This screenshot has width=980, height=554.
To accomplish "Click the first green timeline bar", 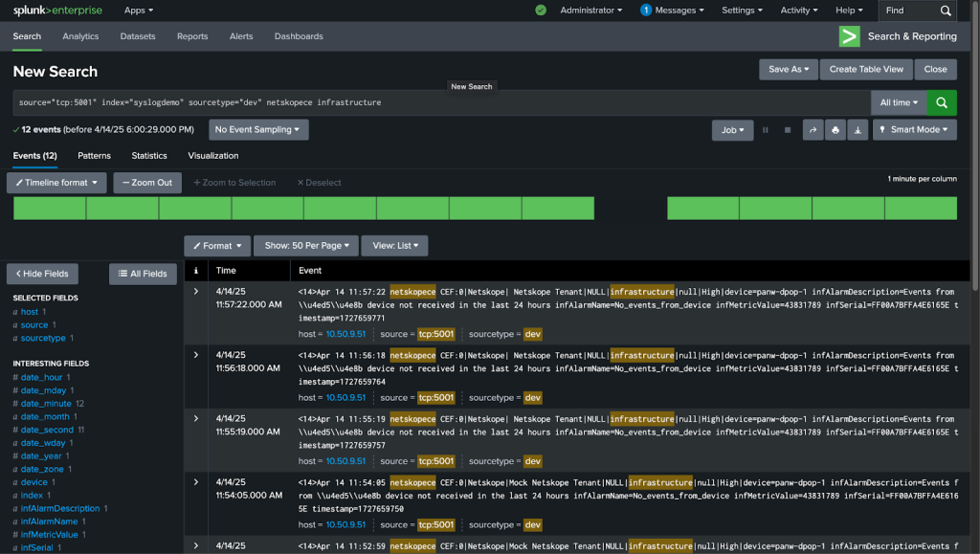I will pos(50,209).
